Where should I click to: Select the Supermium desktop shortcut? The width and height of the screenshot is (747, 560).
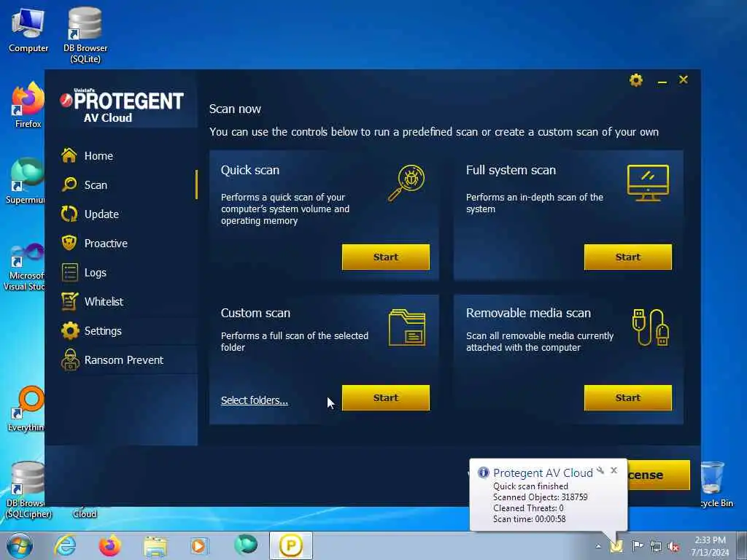click(26, 181)
